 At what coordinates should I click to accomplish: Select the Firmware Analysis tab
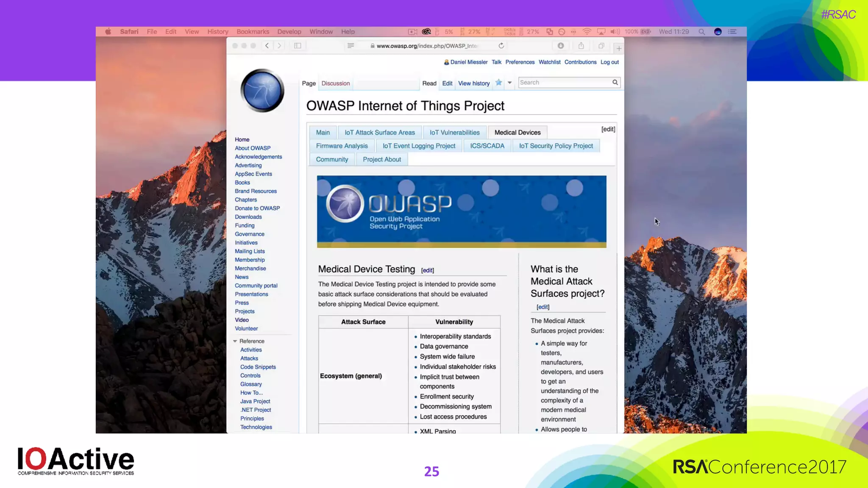point(342,146)
